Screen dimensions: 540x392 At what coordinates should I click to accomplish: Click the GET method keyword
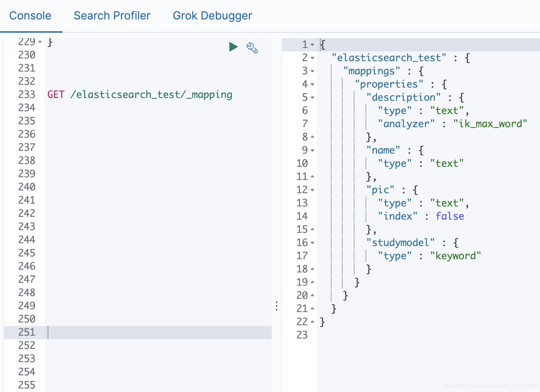(56, 95)
